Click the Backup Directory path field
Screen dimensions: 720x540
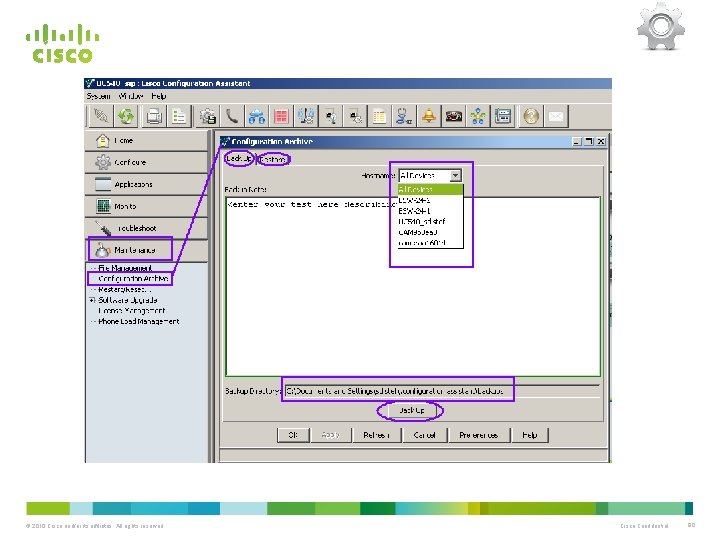pyautogui.click(x=442, y=391)
